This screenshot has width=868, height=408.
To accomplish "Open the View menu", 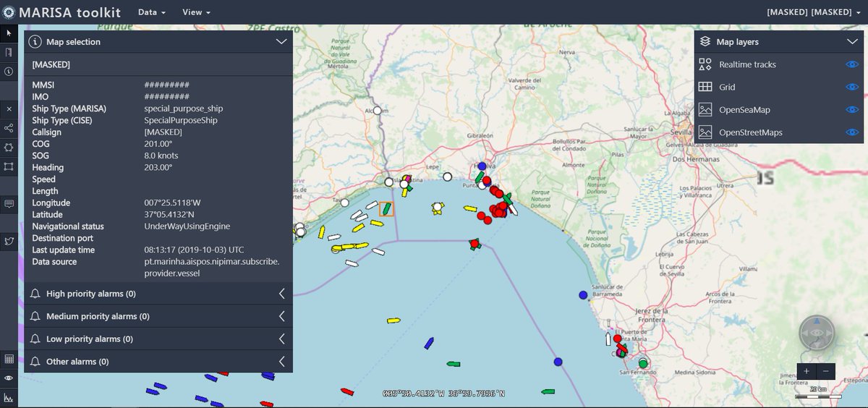I will point(196,12).
